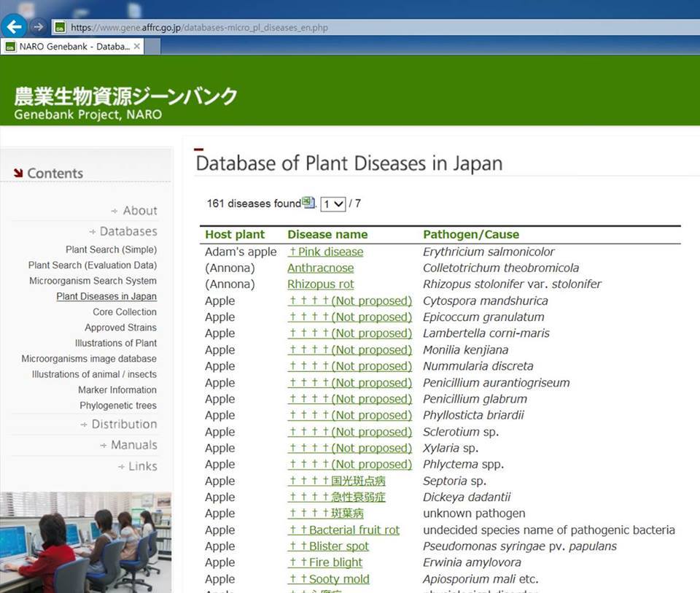Click the browser Forward arrow button
This screenshot has height=593, width=700.
click(39, 27)
